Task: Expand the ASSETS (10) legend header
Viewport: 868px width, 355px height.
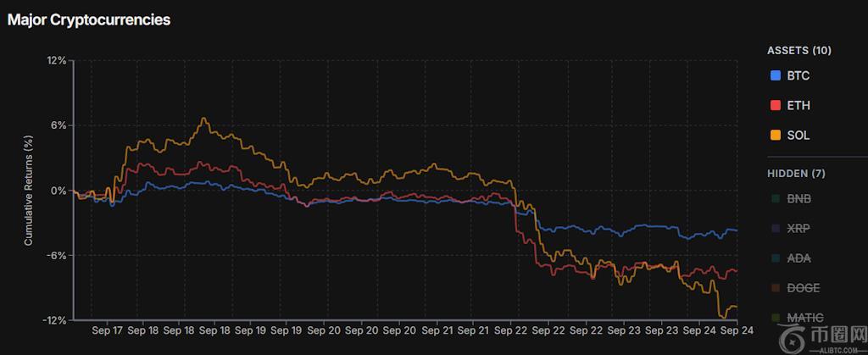Action: tap(798, 51)
